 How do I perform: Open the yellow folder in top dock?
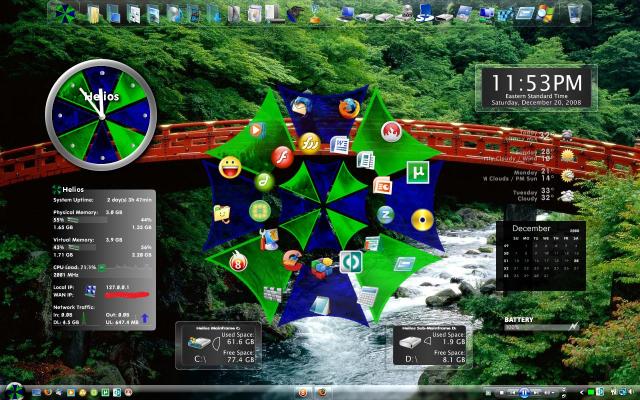point(93,14)
